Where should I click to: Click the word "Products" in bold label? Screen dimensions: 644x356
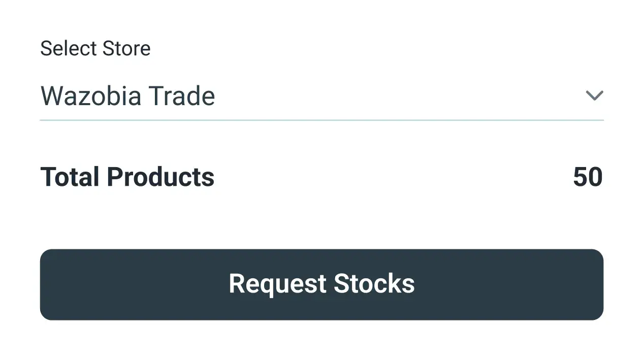(x=160, y=177)
